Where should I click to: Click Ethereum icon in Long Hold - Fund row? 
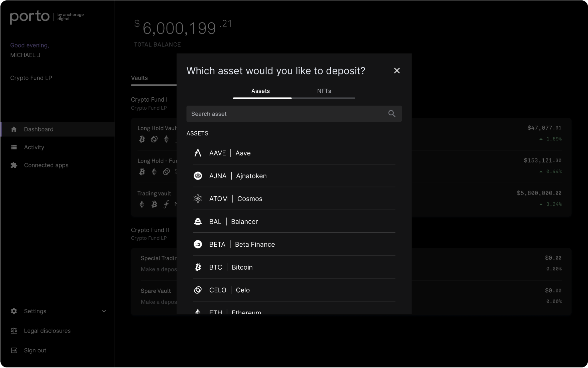pyautogui.click(x=154, y=172)
